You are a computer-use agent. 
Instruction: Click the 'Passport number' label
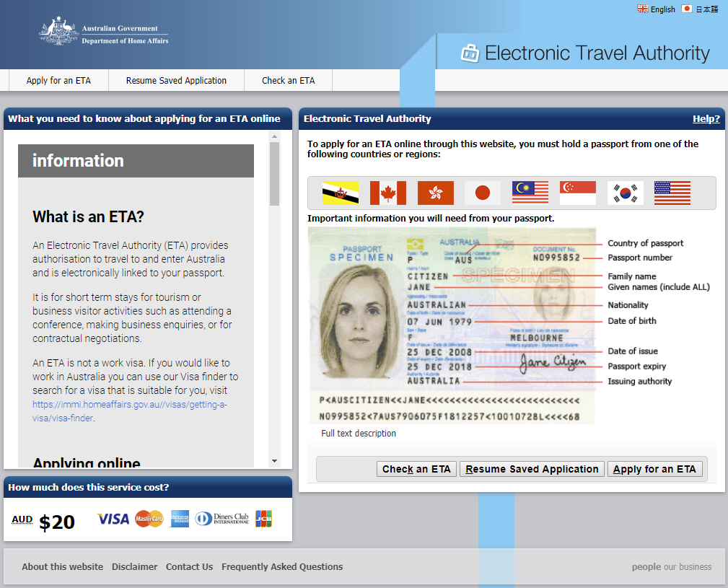click(640, 258)
